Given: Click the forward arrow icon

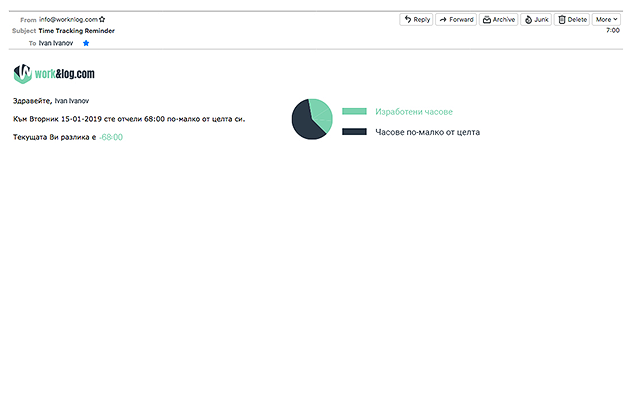Looking at the screenshot, I should click(443, 19).
